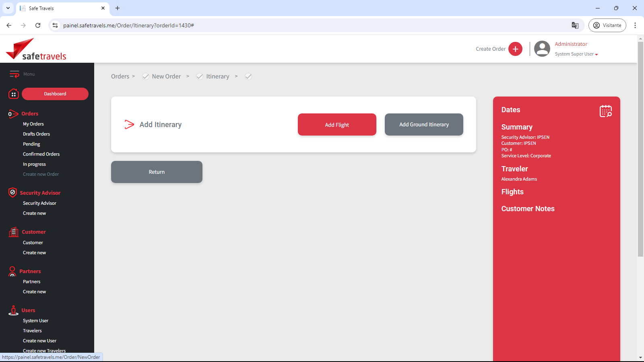Click the Security Advisor shield icon

(x=12, y=193)
